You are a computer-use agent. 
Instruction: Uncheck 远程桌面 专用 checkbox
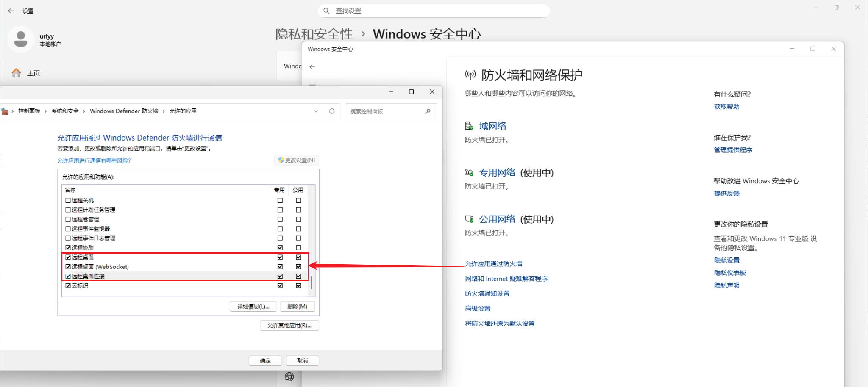click(280, 257)
